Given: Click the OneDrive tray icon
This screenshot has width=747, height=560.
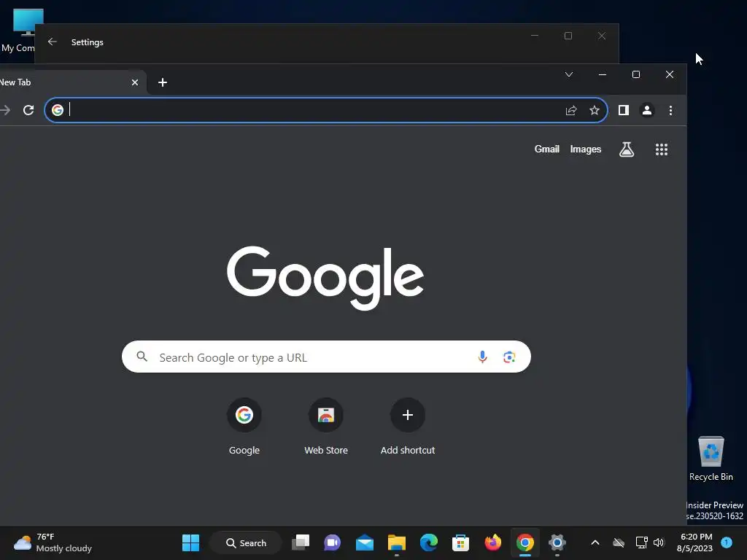Looking at the screenshot, I should coord(619,542).
